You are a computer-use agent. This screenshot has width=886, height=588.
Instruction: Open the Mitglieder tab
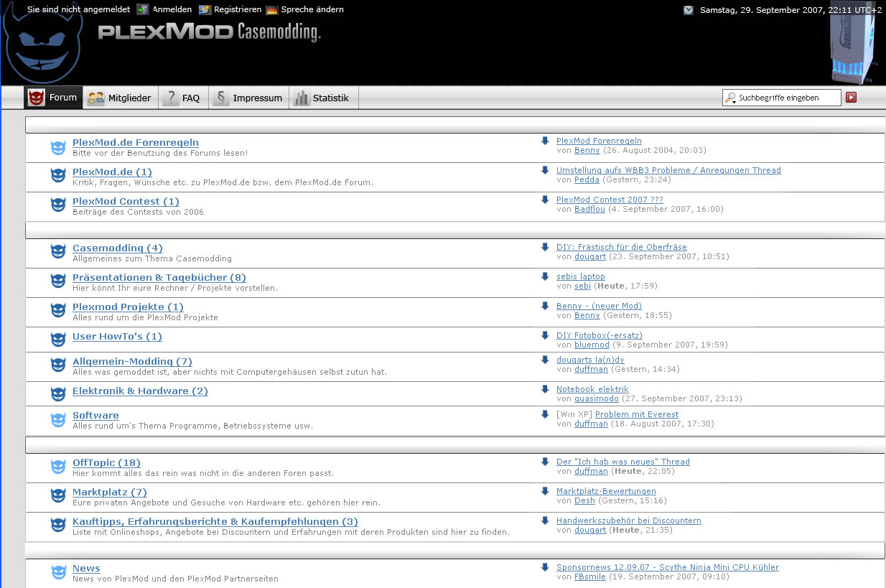(121, 98)
